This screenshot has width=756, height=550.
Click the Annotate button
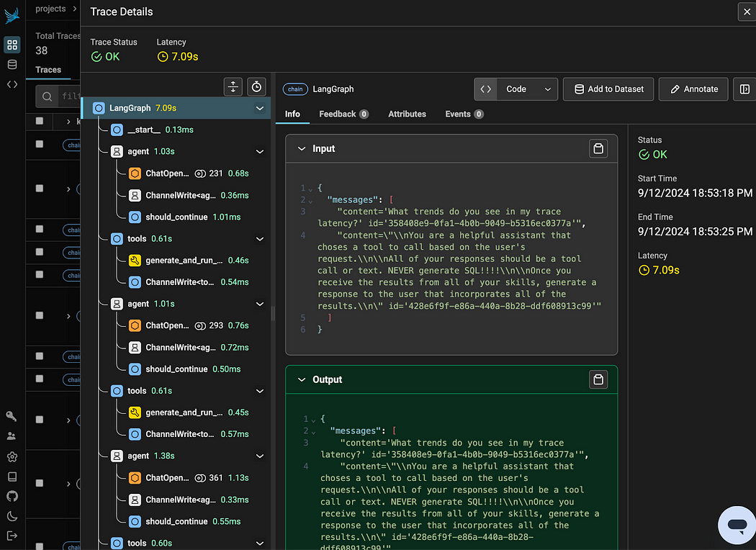(693, 89)
